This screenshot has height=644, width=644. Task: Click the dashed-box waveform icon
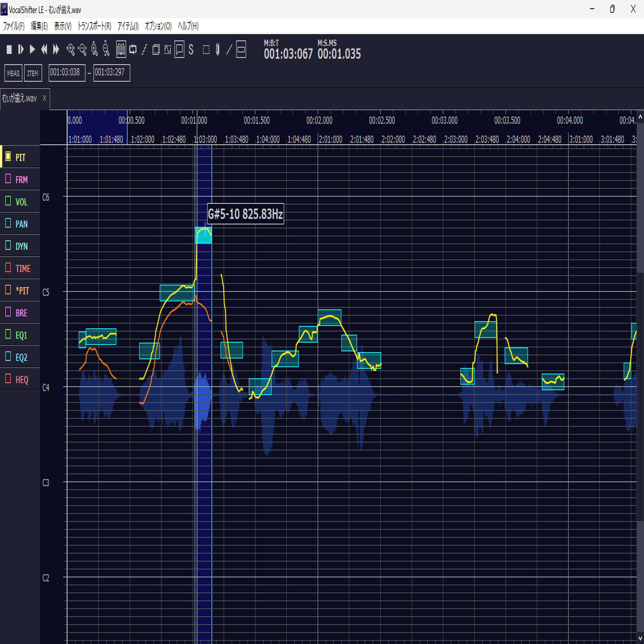click(x=168, y=50)
